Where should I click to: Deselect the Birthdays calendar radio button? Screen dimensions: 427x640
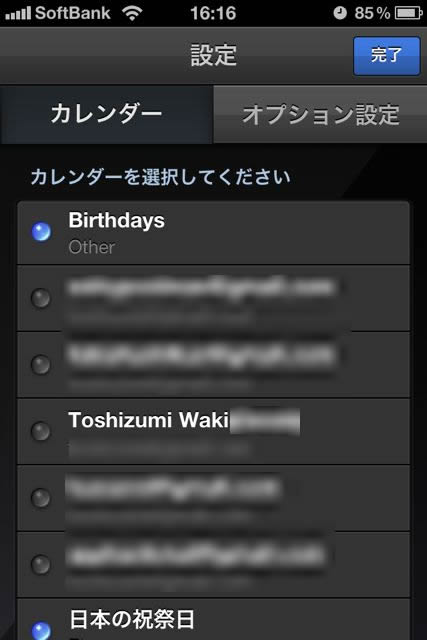(41, 232)
